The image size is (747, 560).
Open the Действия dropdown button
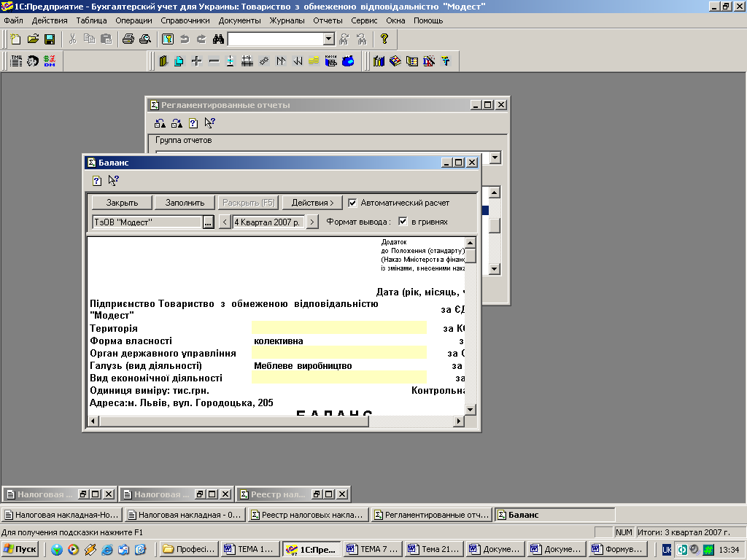[312, 203]
